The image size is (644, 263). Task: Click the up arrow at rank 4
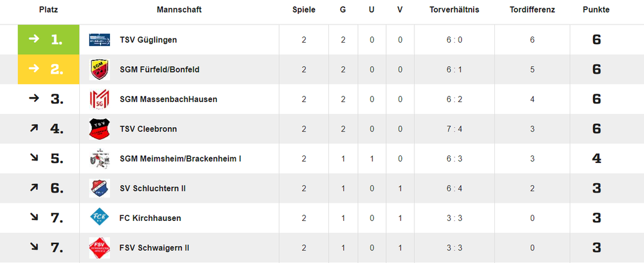pyautogui.click(x=34, y=129)
